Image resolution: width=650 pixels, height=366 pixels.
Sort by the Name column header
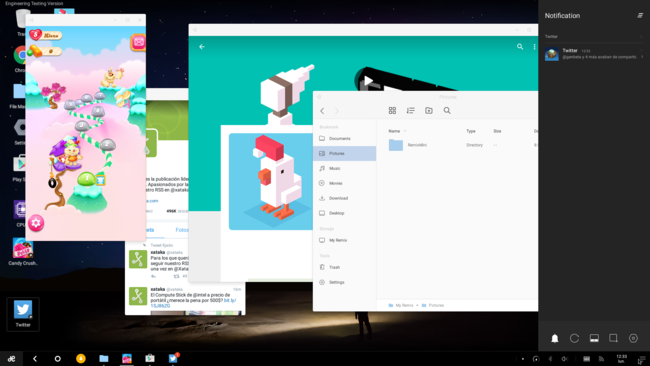click(394, 131)
